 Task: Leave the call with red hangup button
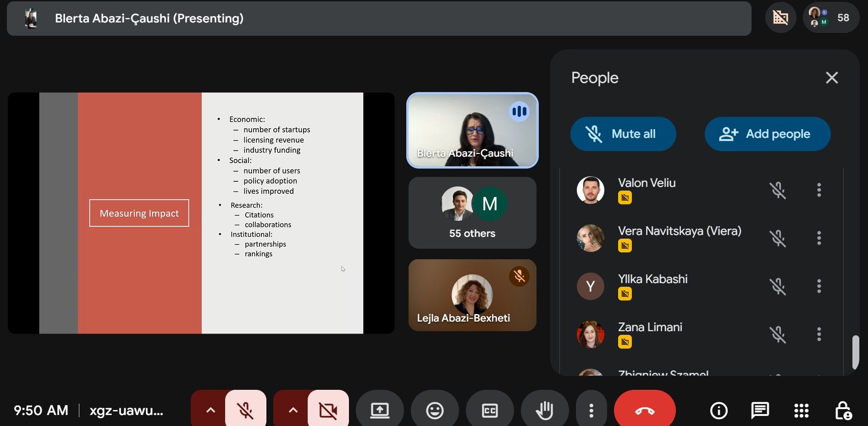tap(644, 410)
